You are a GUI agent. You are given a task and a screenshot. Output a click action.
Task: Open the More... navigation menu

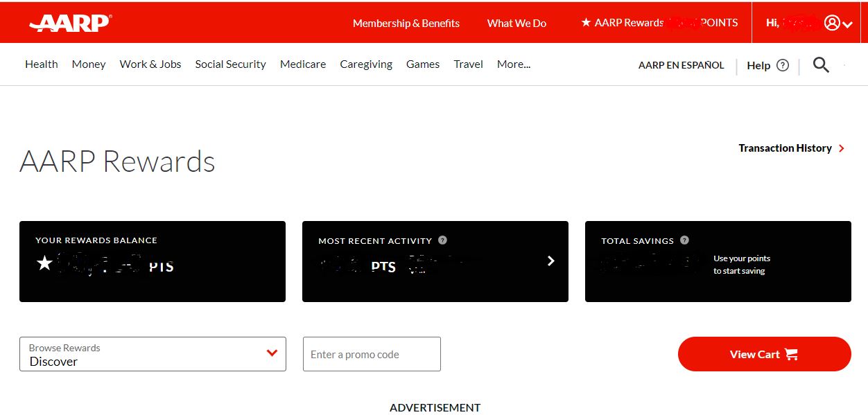click(x=513, y=64)
